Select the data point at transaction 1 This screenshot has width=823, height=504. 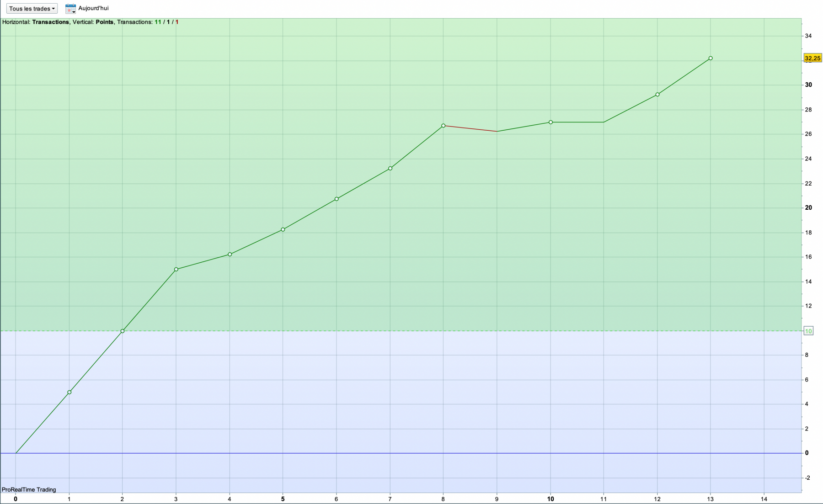point(69,393)
